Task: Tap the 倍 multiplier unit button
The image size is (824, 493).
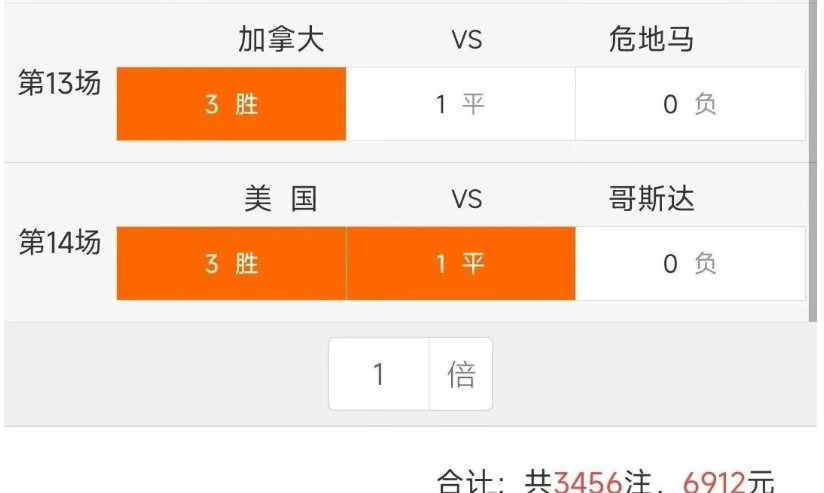Action: pos(461,374)
